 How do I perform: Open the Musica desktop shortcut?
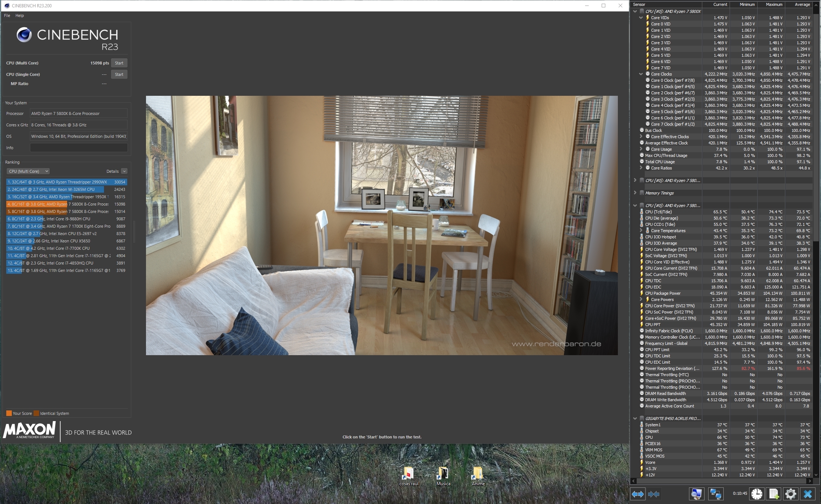443,475
